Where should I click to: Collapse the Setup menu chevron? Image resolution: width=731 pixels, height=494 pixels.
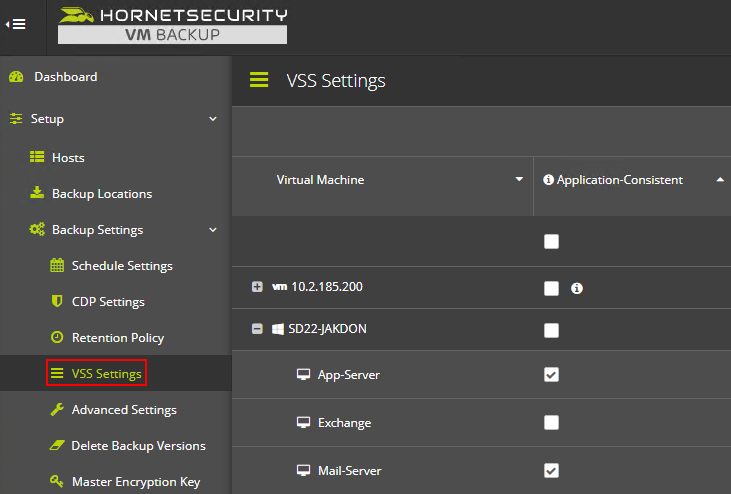(213, 119)
